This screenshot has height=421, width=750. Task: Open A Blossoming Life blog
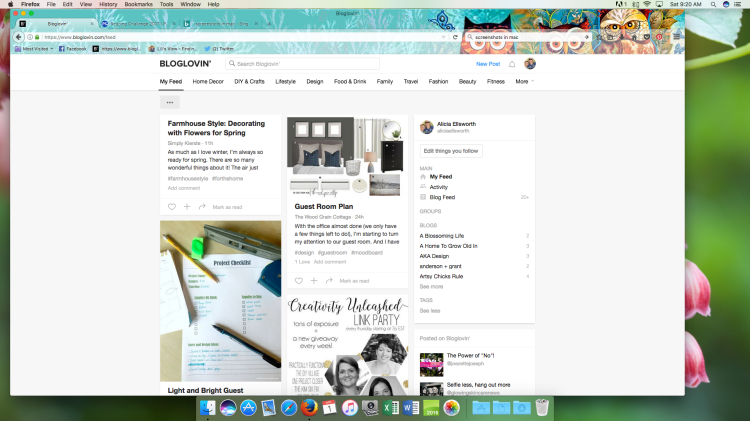coord(441,236)
